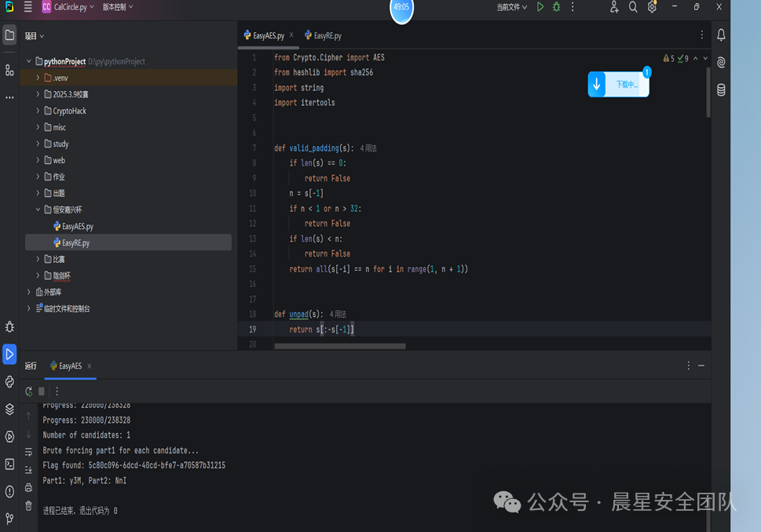The width and height of the screenshot is (761, 532).
Task: Open the Problems tool window
Action: [9, 491]
